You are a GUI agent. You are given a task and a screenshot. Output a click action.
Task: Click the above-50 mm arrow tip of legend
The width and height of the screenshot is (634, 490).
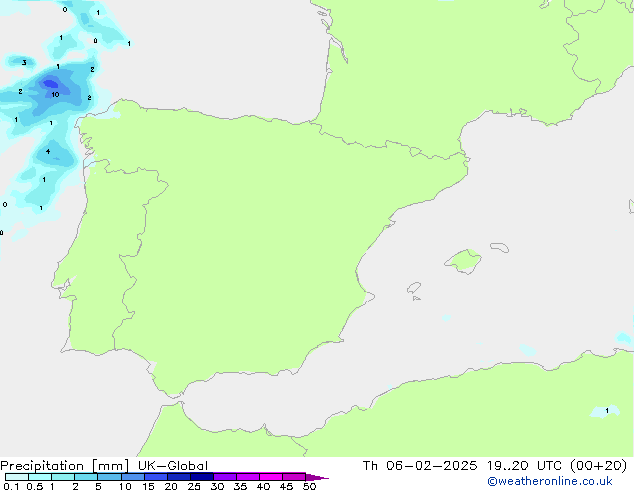(317, 477)
